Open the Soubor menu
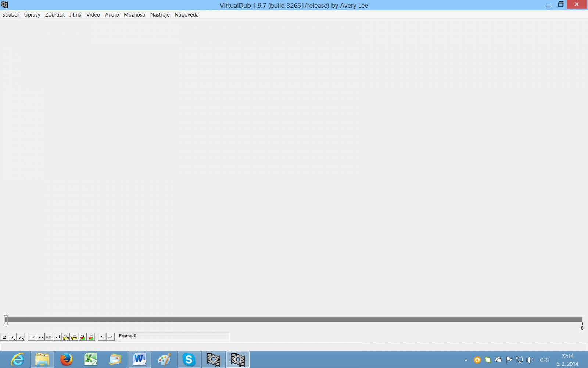Viewport: 588px width, 368px height. tap(11, 15)
